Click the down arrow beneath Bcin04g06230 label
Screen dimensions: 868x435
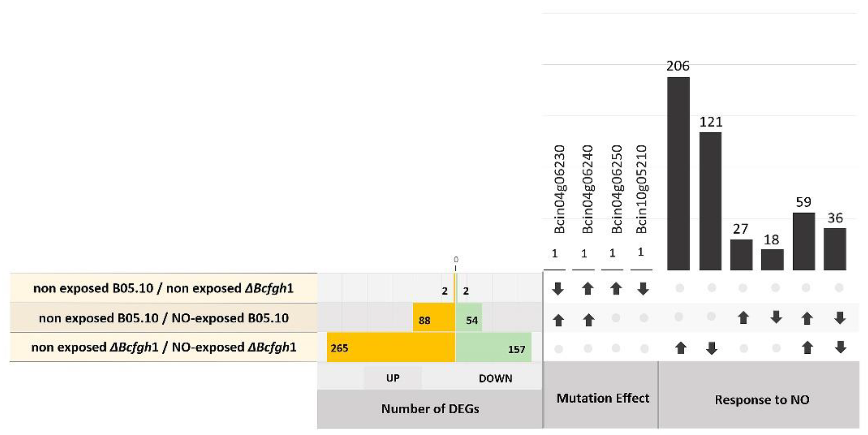pos(558,289)
